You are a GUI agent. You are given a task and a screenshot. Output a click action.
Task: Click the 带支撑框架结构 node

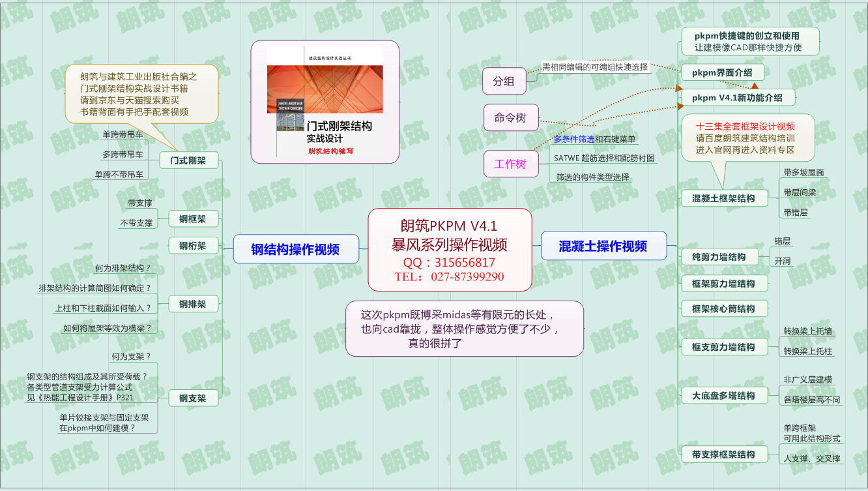[723, 454]
